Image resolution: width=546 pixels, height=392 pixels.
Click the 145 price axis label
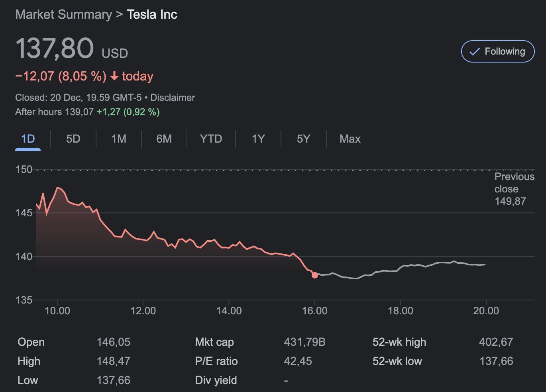(x=24, y=213)
